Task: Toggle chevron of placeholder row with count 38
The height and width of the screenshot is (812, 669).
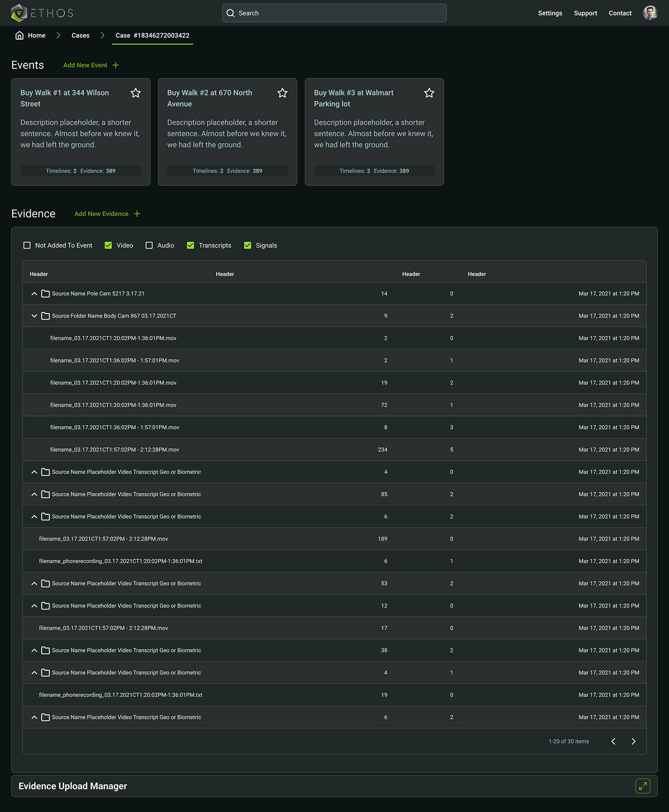Action: click(34, 650)
